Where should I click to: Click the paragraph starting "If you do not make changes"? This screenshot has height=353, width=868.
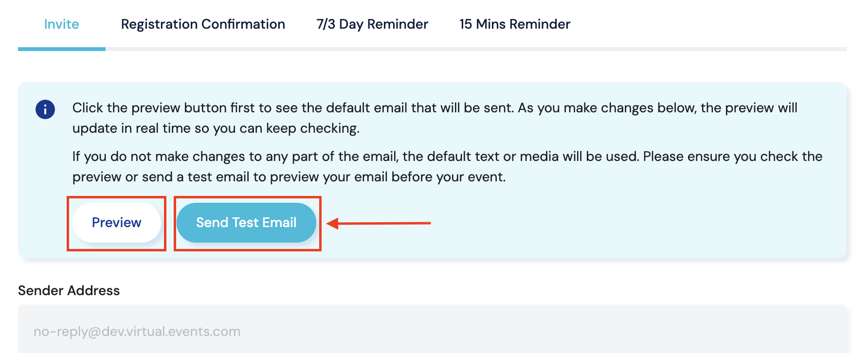coord(447,166)
